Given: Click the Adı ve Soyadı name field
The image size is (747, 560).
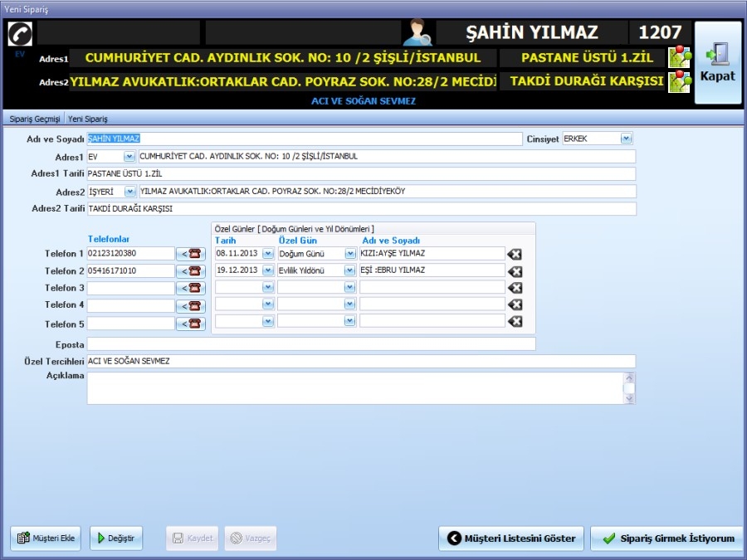Looking at the screenshot, I should coord(305,139).
